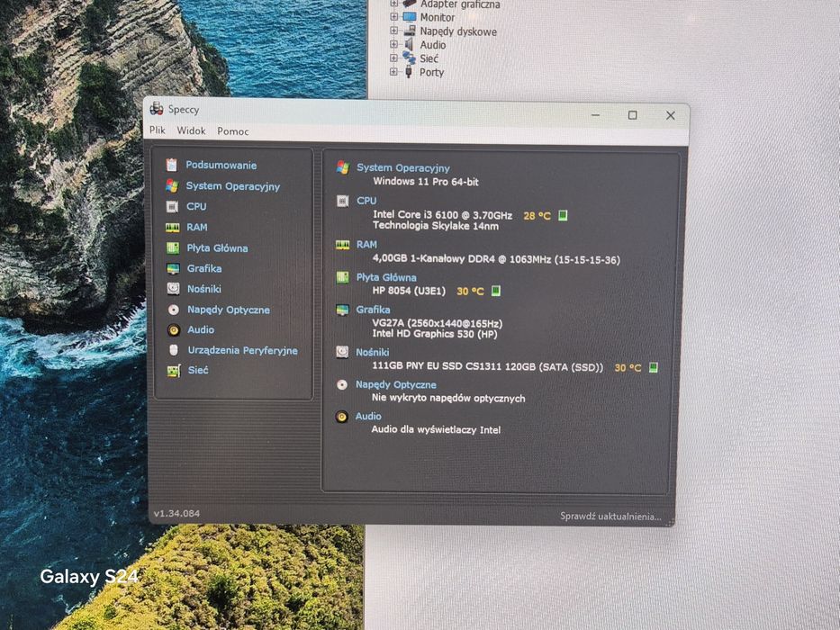The image size is (840, 630).
Task: Expand the Sieć node in background tree
Action: pos(393,58)
